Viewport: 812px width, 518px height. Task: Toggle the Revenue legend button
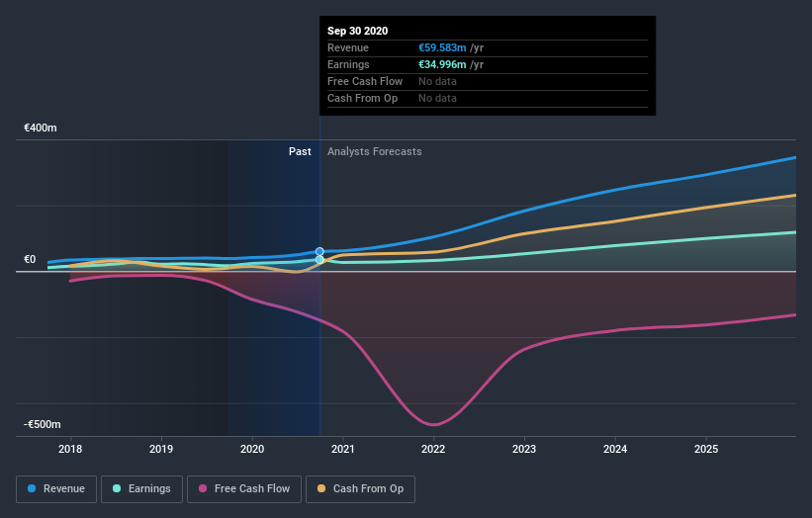56,489
